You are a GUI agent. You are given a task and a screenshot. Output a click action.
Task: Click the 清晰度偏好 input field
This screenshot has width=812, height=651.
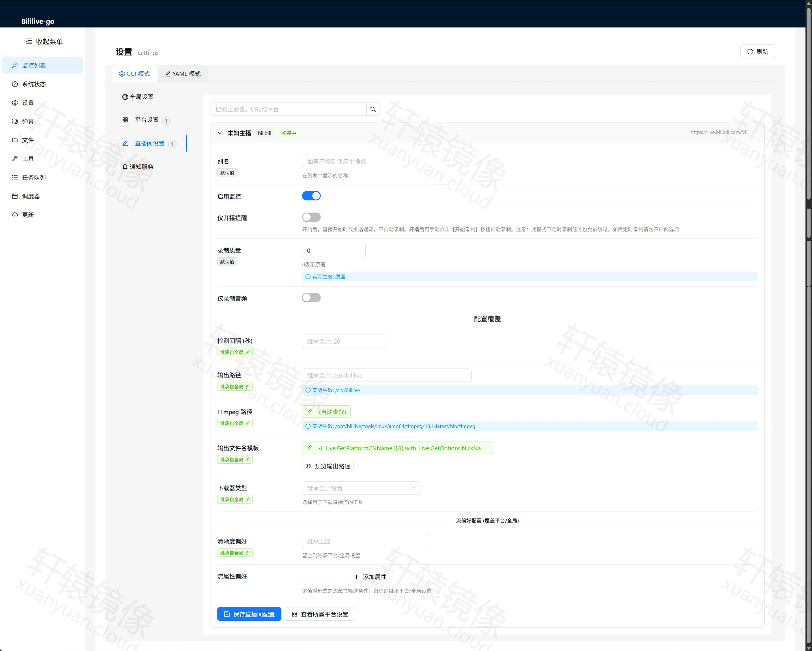(x=365, y=542)
